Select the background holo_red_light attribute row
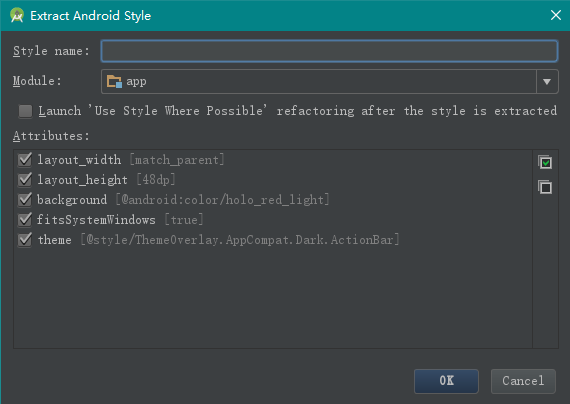The height and width of the screenshot is (404, 570). [x=183, y=200]
